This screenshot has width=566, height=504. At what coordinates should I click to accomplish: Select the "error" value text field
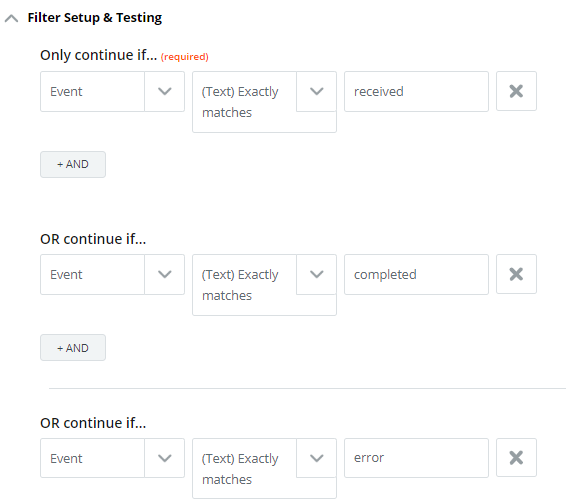[416, 458]
